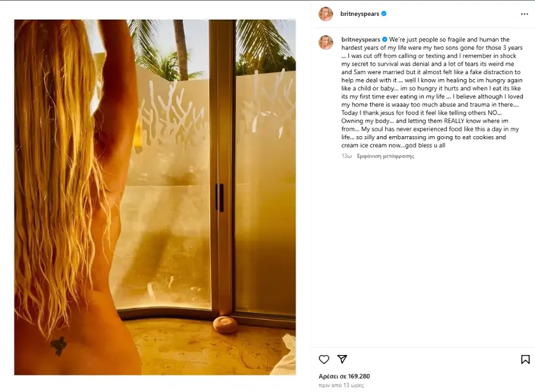This screenshot has height=392, width=535.
Task: Click the πριν από 13 ώρες post time
Action: pyautogui.click(x=341, y=385)
